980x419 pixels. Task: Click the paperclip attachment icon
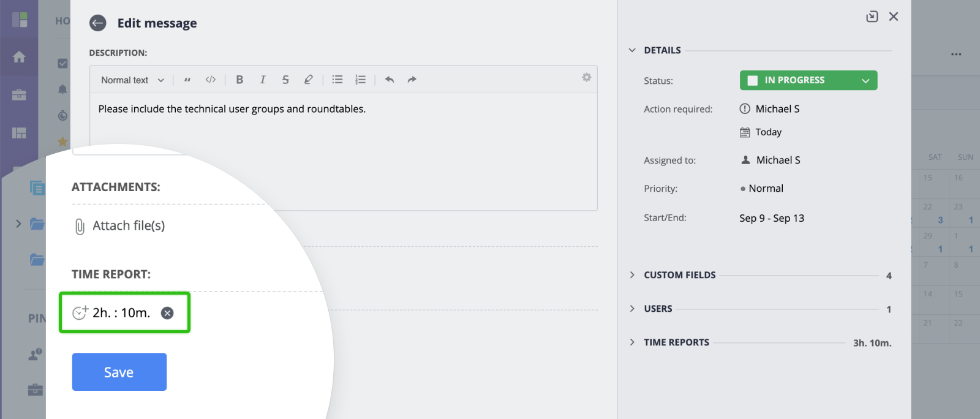[x=80, y=227]
